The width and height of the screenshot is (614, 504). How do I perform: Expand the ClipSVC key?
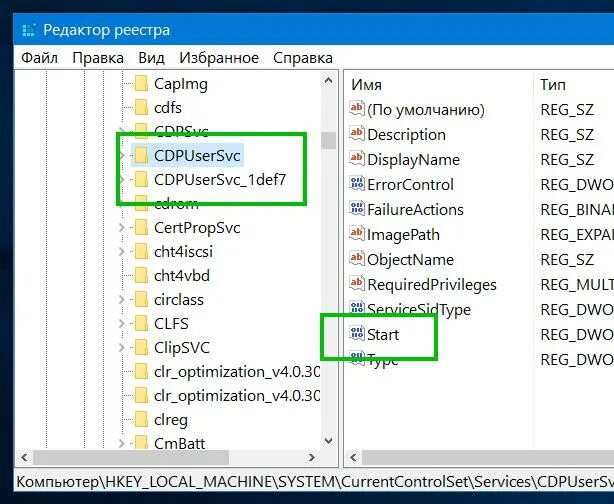[x=121, y=347]
